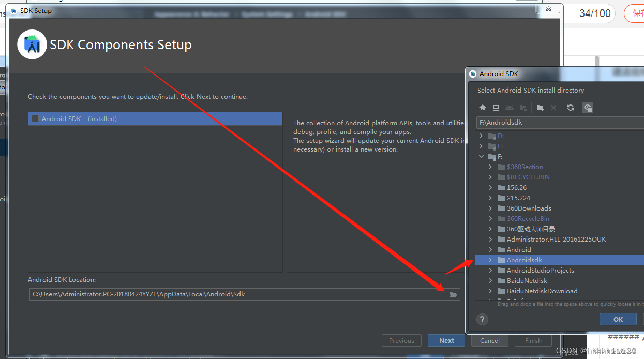The height and width of the screenshot is (359, 644).
Task: Close the SDK Setup window
Action: [548, 8]
